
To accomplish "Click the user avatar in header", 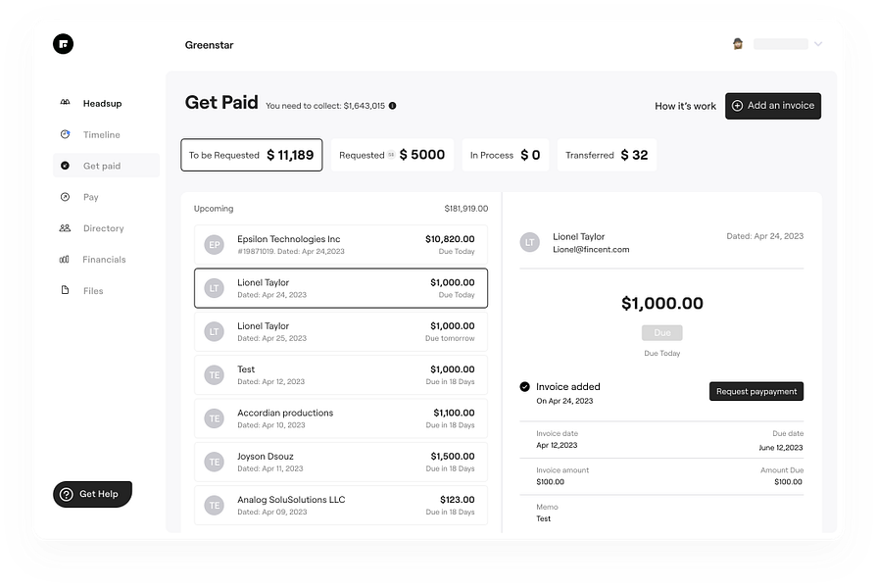I will (x=738, y=44).
